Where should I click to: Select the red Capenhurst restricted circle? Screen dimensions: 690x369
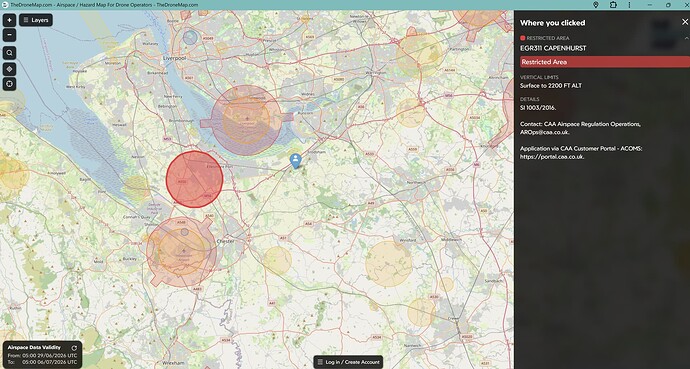194,179
